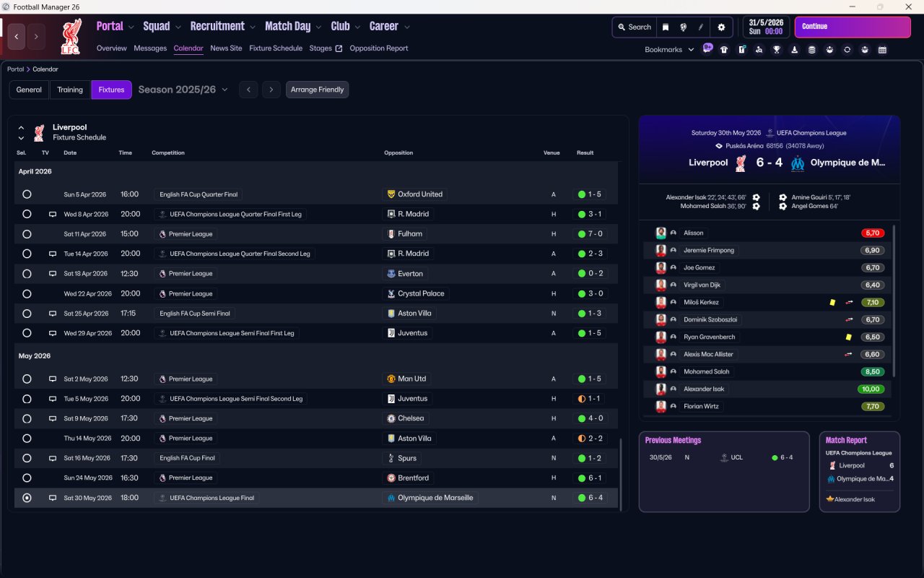Expand the Career menu chevron
This screenshot has height=578, width=924.
[x=407, y=27]
